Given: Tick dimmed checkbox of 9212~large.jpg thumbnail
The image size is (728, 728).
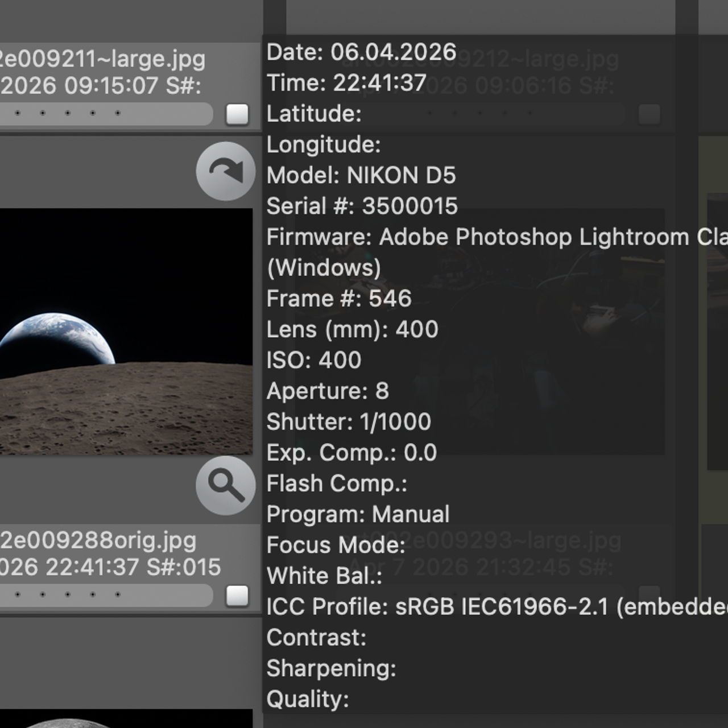Looking at the screenshot, I should (649, 114).
